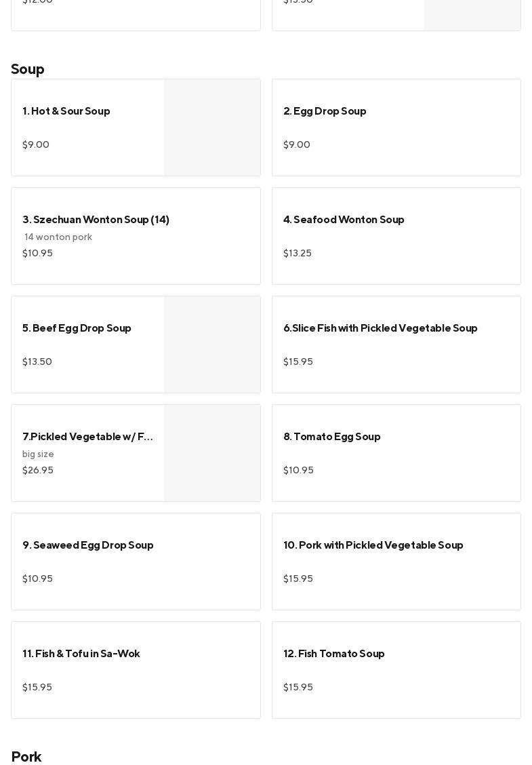
Task: Choose Fish & Tofu in Sa-Wok
Action: click(81, 654)
